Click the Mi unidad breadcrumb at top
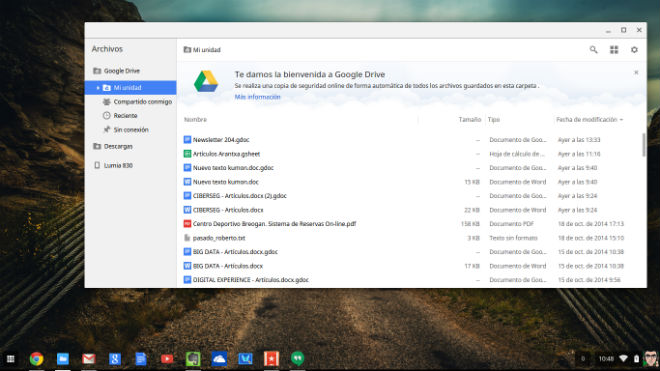 202,50
